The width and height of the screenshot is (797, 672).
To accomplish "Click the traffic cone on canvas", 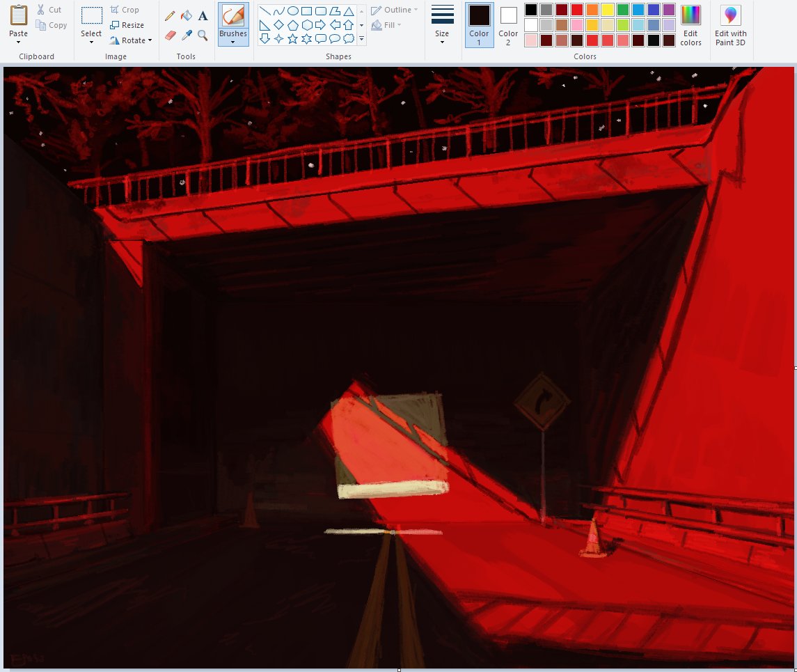I will tap(592, 538).
